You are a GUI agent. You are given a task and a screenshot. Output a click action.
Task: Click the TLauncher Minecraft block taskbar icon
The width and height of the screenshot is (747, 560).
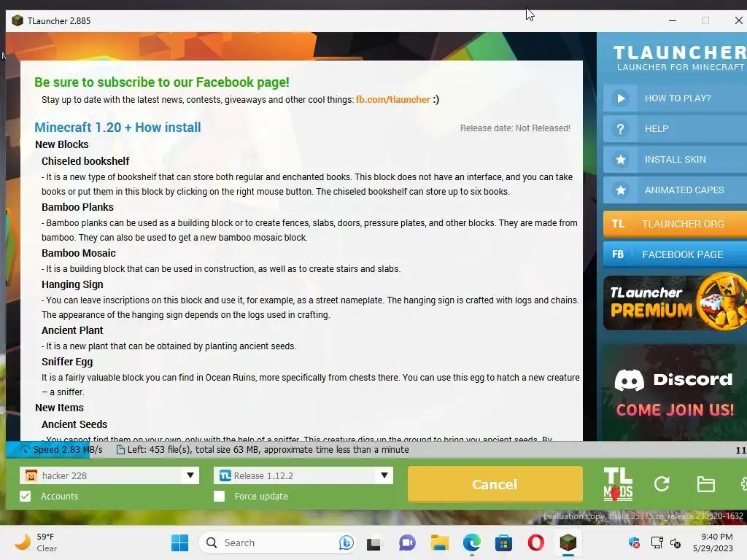(568, 542)
